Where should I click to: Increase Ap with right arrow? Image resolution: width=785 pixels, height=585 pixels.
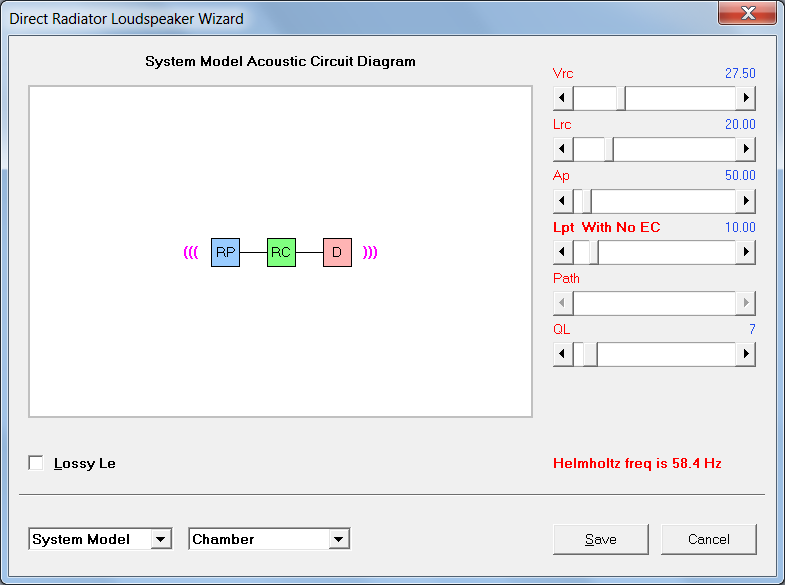(746, 201)
